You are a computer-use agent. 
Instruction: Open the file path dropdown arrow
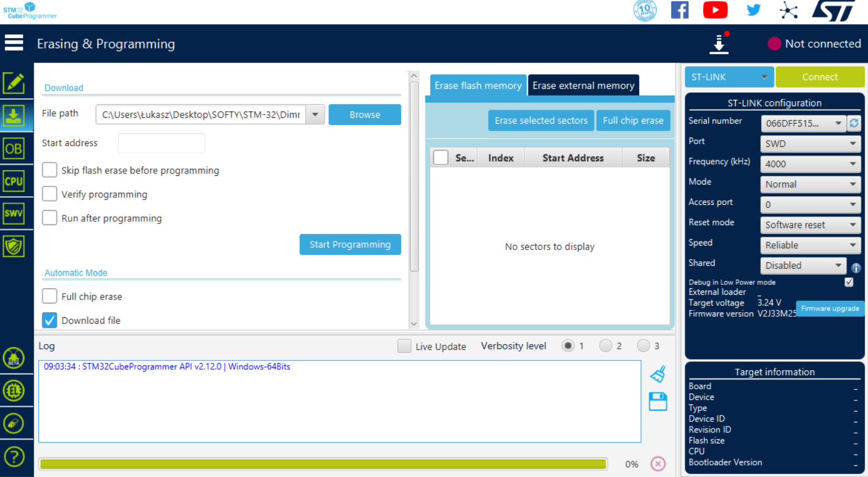tap(315, 114)
